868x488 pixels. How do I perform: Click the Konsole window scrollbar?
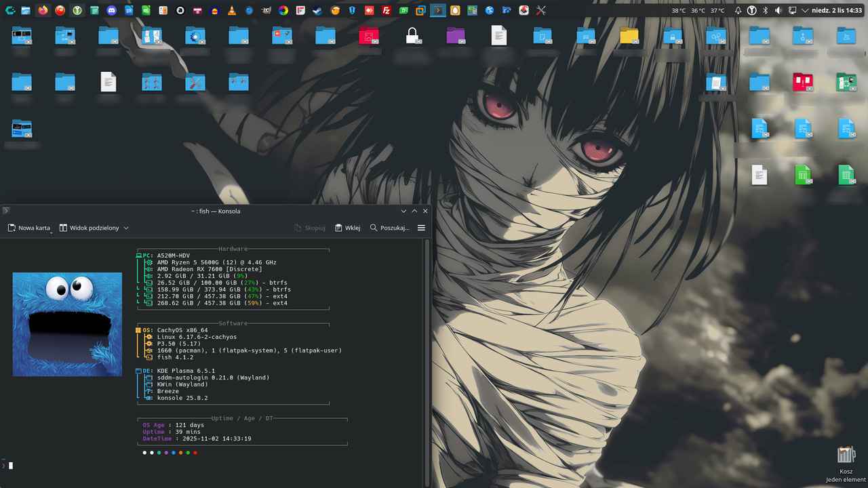427,362
